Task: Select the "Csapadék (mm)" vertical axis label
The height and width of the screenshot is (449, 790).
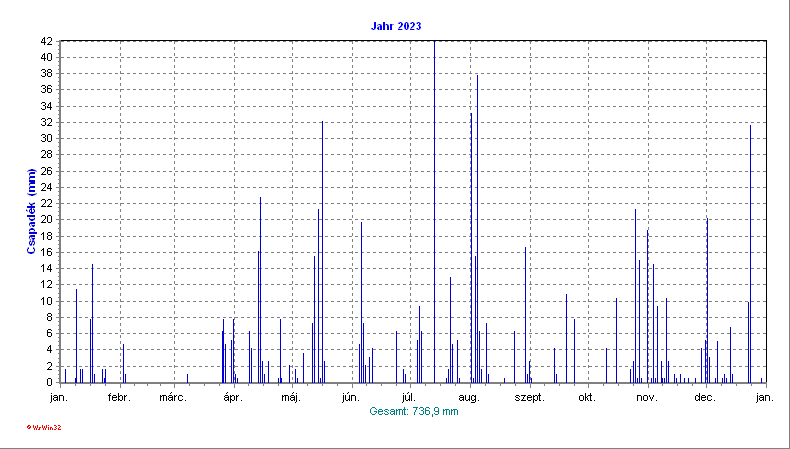Action: [31, 211]
